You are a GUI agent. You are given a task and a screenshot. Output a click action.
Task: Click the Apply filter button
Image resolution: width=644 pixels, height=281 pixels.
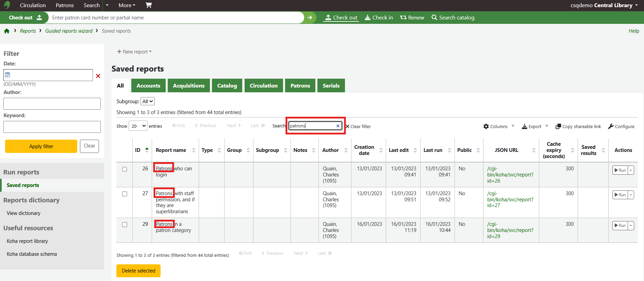click(41, 146)
